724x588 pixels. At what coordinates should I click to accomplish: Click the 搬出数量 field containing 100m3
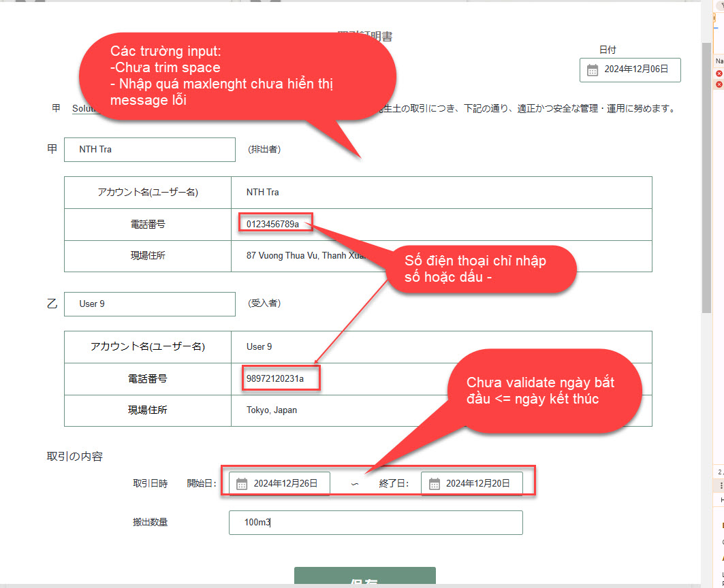click(x=375, y=523)
